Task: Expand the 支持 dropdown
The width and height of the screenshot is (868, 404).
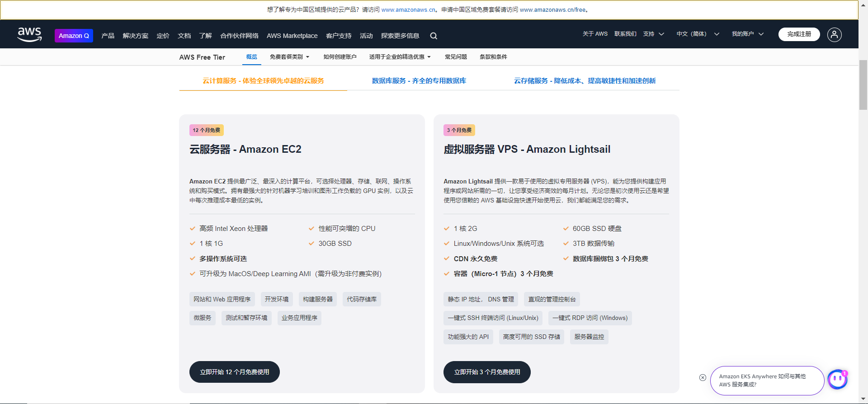Action: 654,34
